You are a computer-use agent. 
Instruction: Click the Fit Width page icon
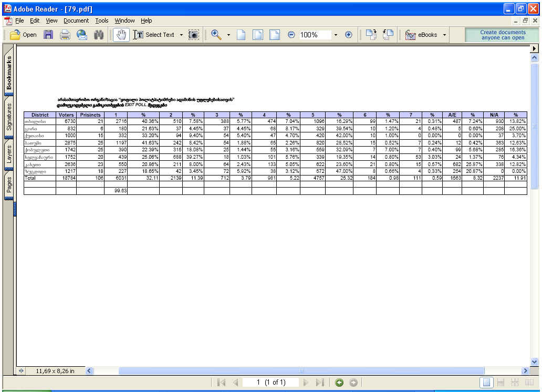pos(274,35)
